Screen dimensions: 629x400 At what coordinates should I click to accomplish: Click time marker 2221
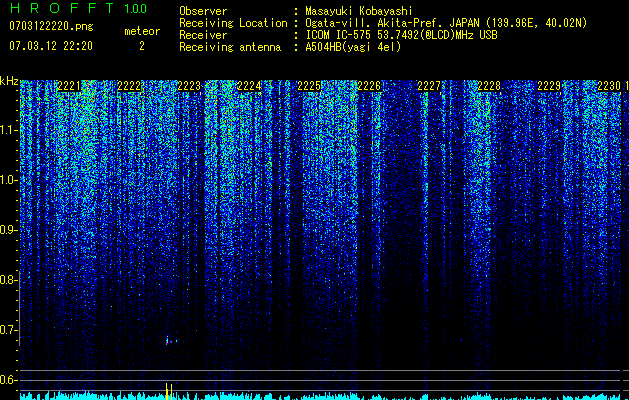click(x=69, y=86)
